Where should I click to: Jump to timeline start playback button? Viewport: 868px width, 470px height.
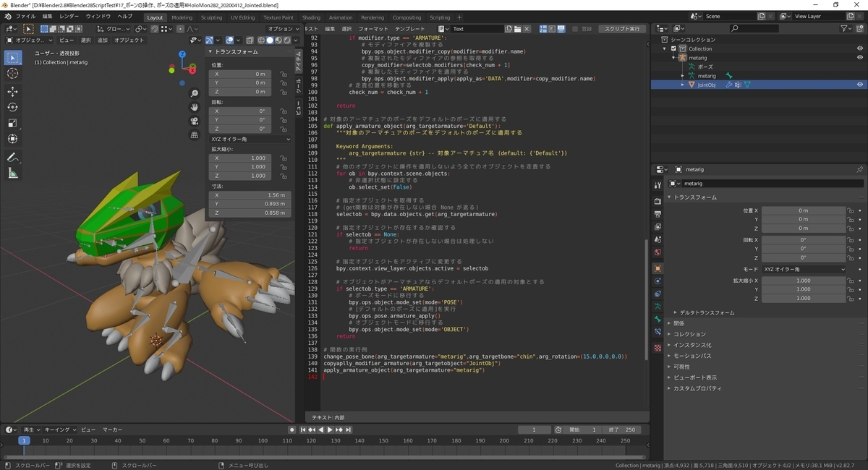[304, 430]
